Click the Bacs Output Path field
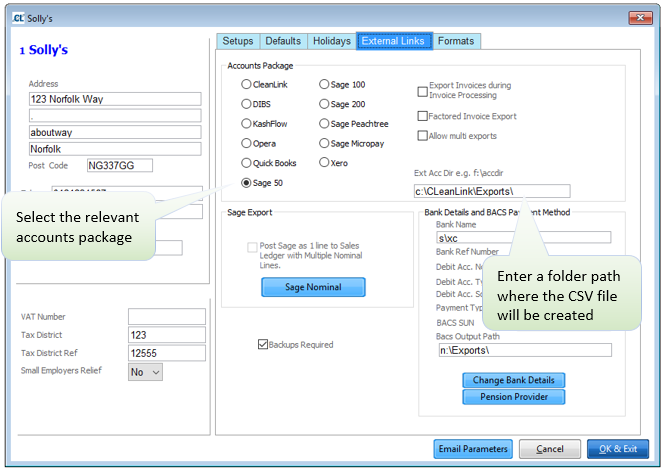Screen dimensions: 665x473 pyautogui.click(x=525, y=350)
